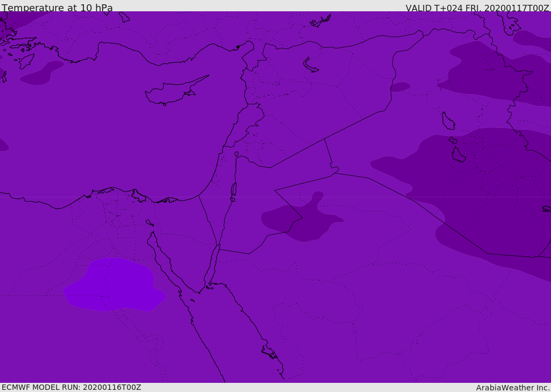
Task: Click the "Temperature at 10 hPa" title
Action: pos(58,8)
